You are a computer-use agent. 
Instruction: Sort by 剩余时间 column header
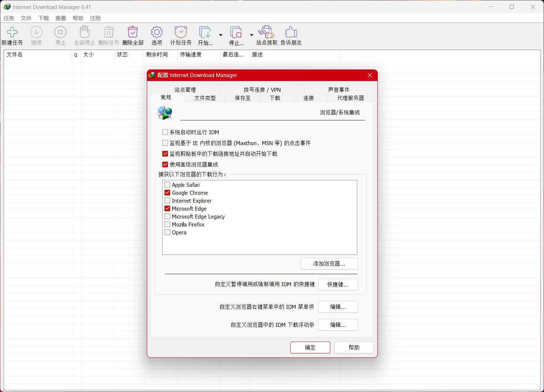(161, 55)
